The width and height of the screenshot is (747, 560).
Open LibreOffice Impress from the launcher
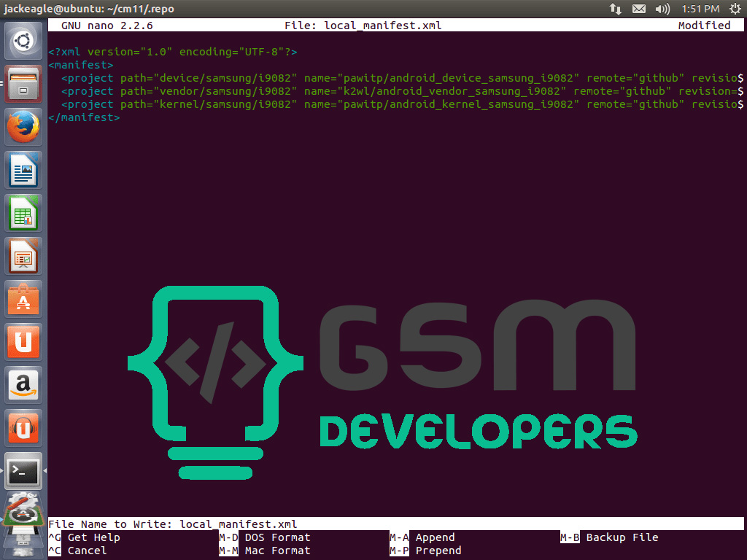click(x=23, y=256)
